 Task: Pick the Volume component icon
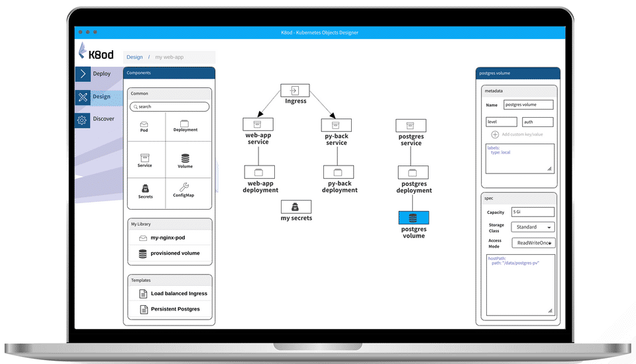[x=185, y=158]
